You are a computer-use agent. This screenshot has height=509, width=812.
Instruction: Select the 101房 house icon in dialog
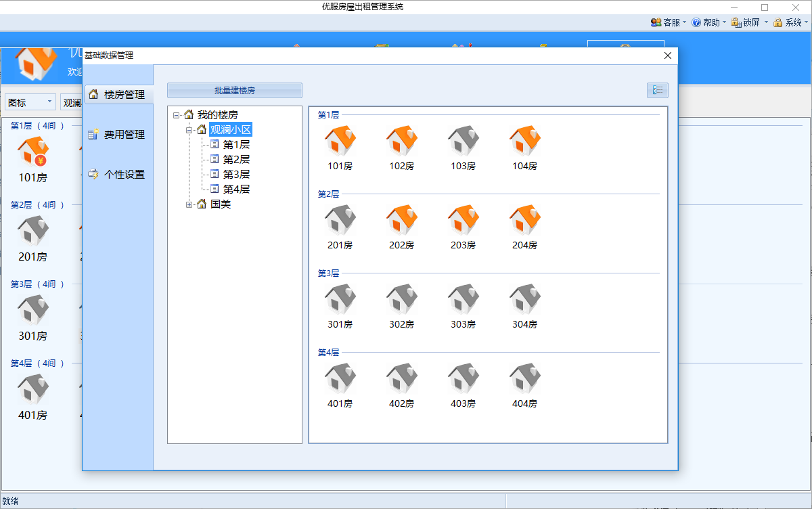[340, 141]
